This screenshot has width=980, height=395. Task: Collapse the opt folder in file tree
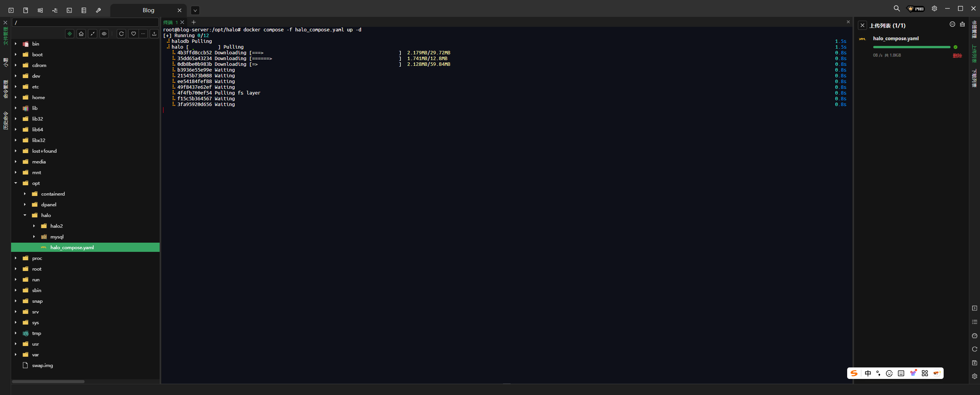tap(16, 183)
